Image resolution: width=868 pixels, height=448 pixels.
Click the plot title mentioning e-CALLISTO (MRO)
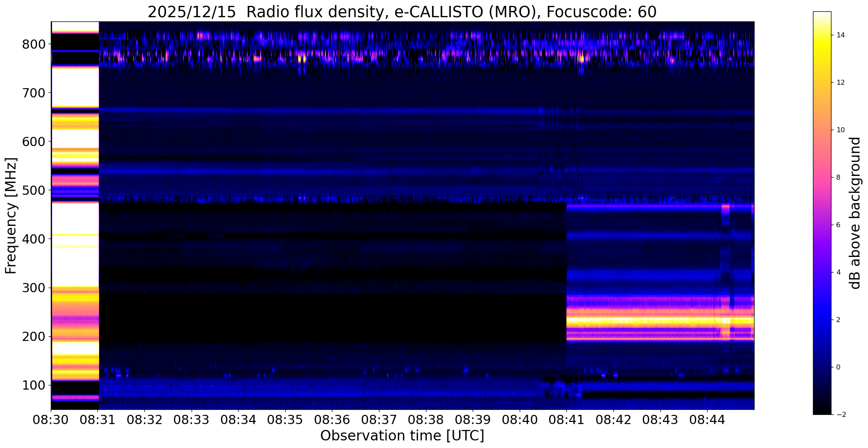click(x=402, y=12)
